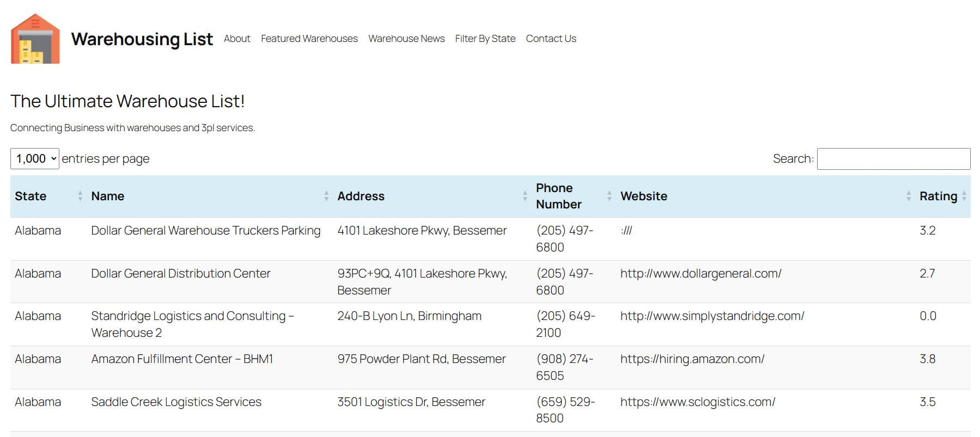
Task: Navigate to Contact Us page
Action: [x=551, y=39]
